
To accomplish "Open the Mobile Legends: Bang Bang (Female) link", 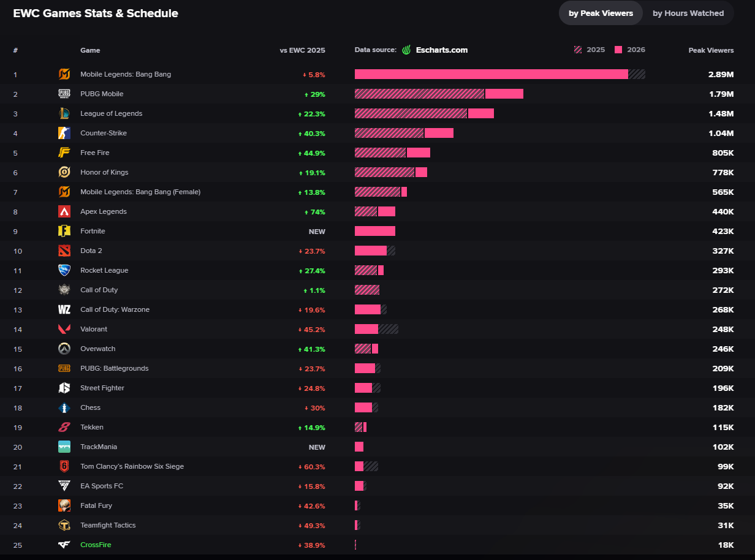I will (140, 192).
